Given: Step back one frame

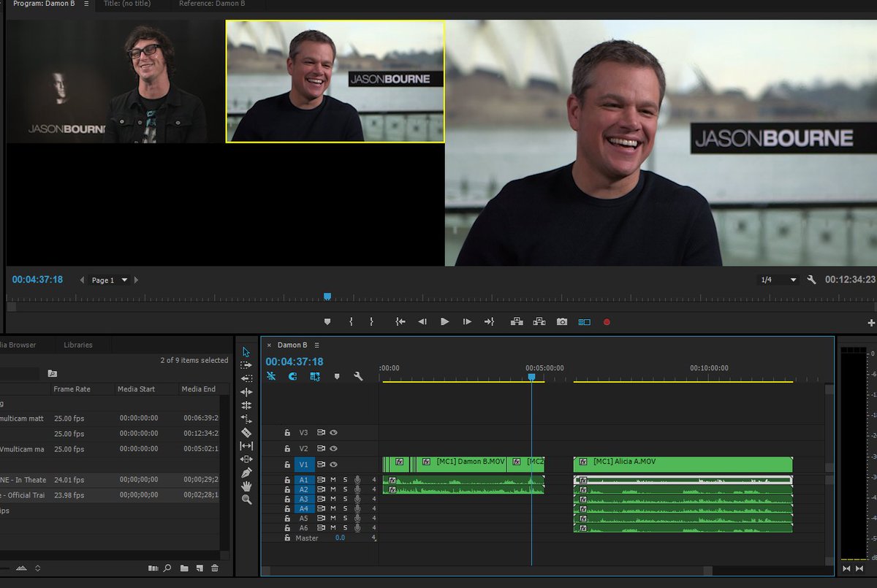Looking at the screenshot, I should pos(422,321).
